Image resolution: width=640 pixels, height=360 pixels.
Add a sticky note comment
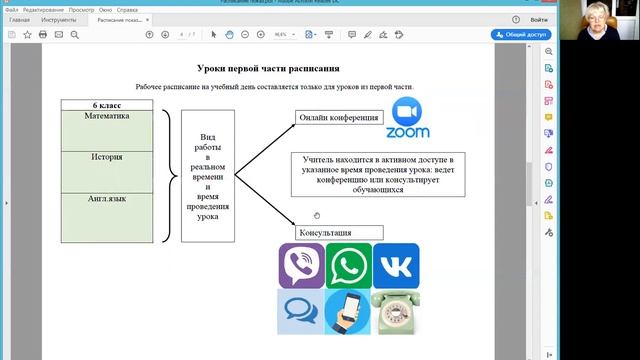point(352,35)
